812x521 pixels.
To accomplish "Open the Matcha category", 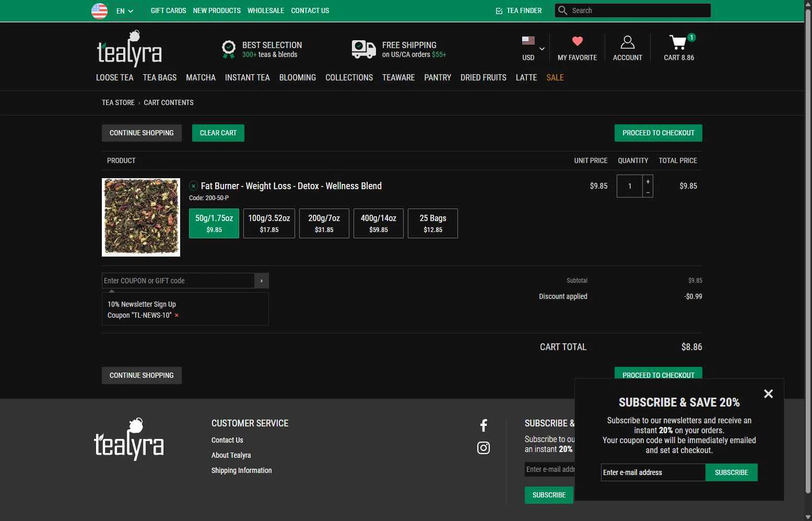I will 201,77.
